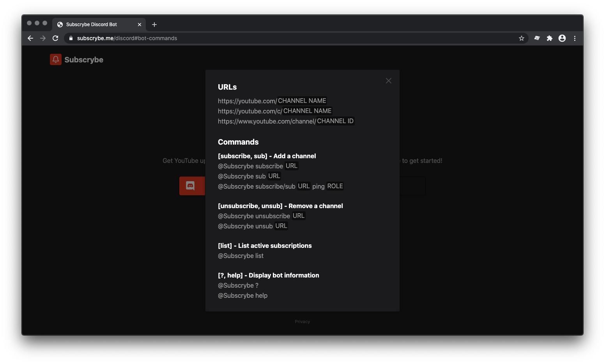Image resolution: width=605 pixels, height=364 pixels.
Task: Click '[subscribe, sub] - Add a channel'
Action: click(267, 156)
